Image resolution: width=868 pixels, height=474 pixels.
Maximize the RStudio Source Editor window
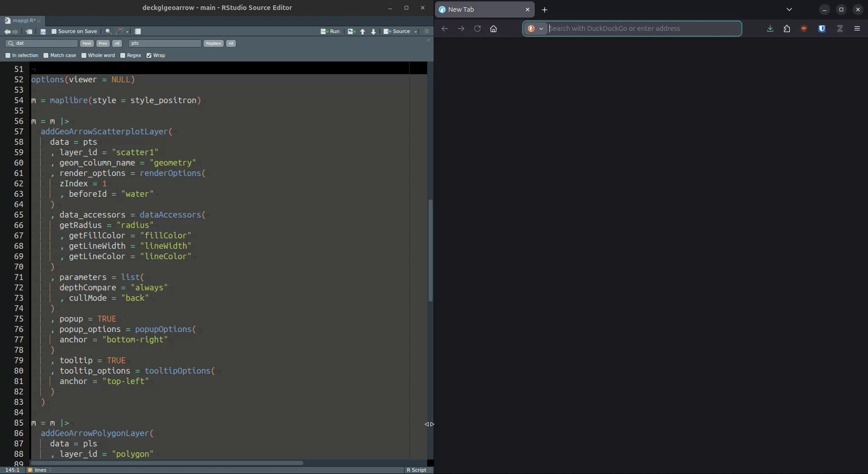406,8
